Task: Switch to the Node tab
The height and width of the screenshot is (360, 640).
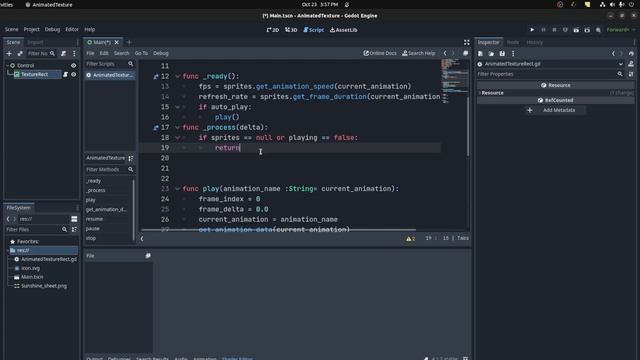Action: pyautogui.click(x=513, y=42)
